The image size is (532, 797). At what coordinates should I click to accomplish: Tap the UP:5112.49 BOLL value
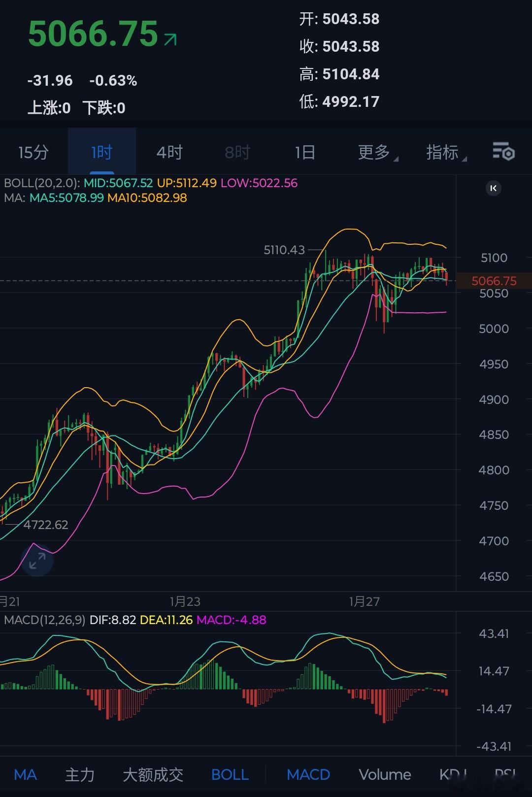[187, 183]
